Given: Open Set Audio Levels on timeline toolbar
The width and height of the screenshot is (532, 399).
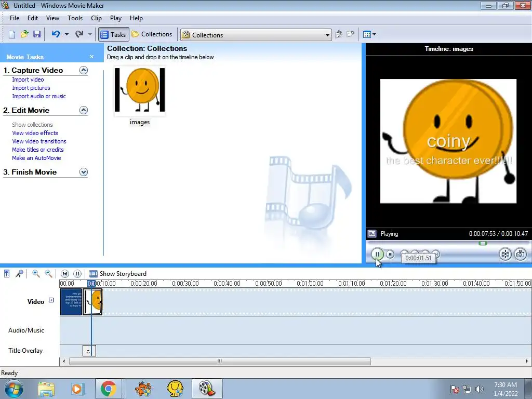Looking at the screenshot, I should 7,274.
